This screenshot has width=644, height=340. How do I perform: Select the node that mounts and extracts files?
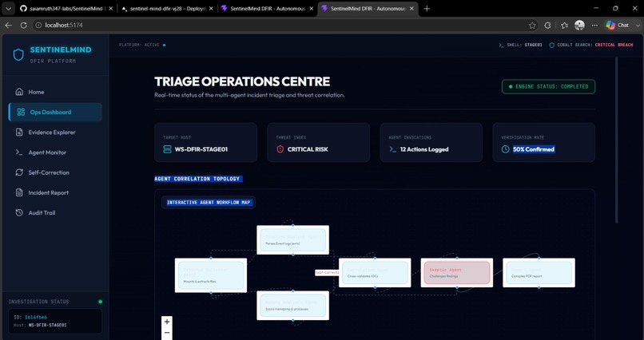click(211, 275)
